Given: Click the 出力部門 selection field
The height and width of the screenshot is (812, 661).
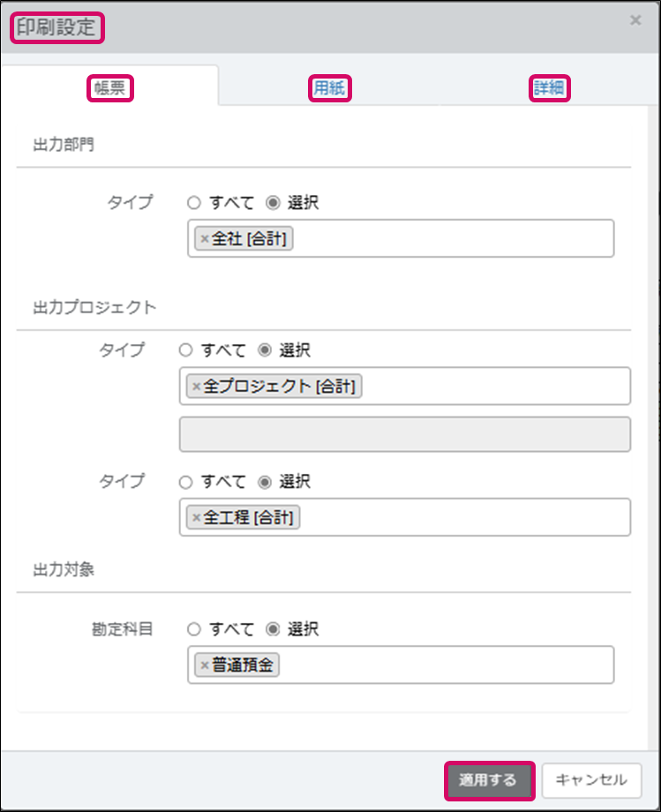Looking at the screenshot, I should click(x=450, y=239).
